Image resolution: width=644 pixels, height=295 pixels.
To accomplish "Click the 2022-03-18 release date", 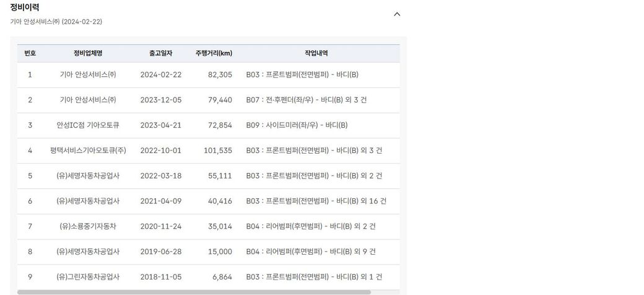I will 160,177.
